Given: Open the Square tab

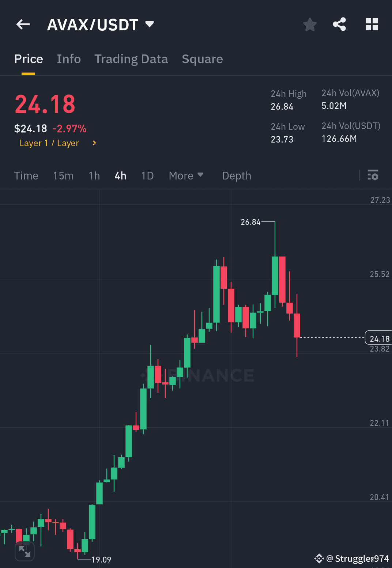Looking at the screenshot, I should [202, 59].
